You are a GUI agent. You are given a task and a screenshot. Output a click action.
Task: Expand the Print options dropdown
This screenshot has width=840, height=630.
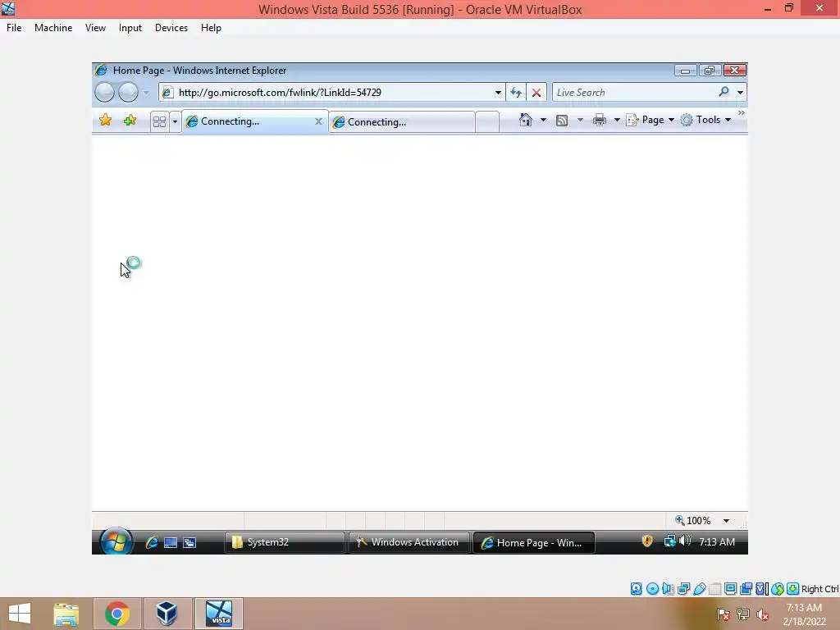[617, 120]
